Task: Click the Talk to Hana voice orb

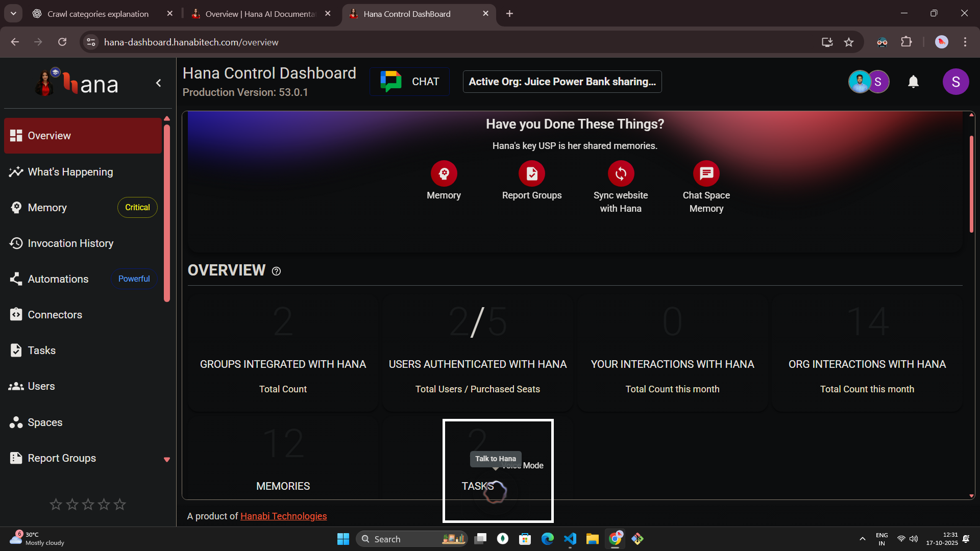Action: coord(495,492)
